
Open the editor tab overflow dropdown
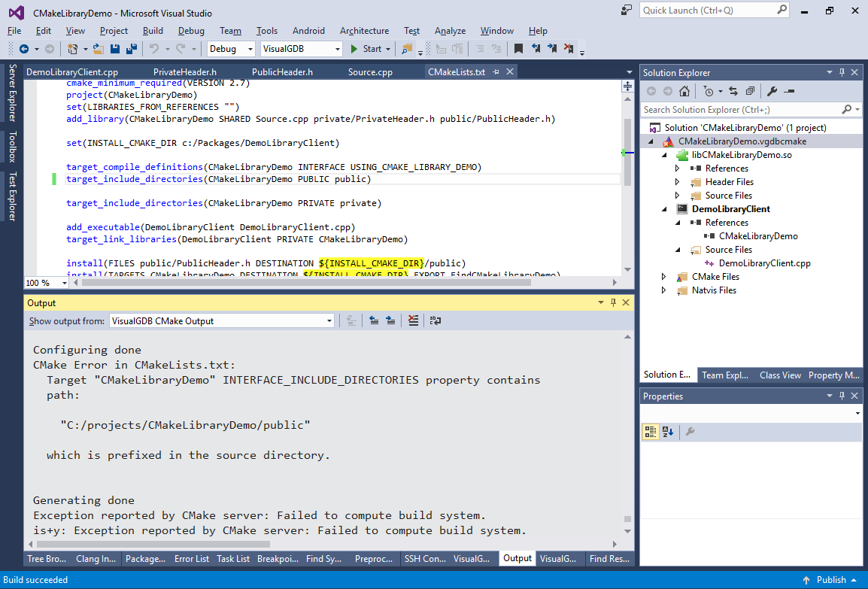(629, 72)
